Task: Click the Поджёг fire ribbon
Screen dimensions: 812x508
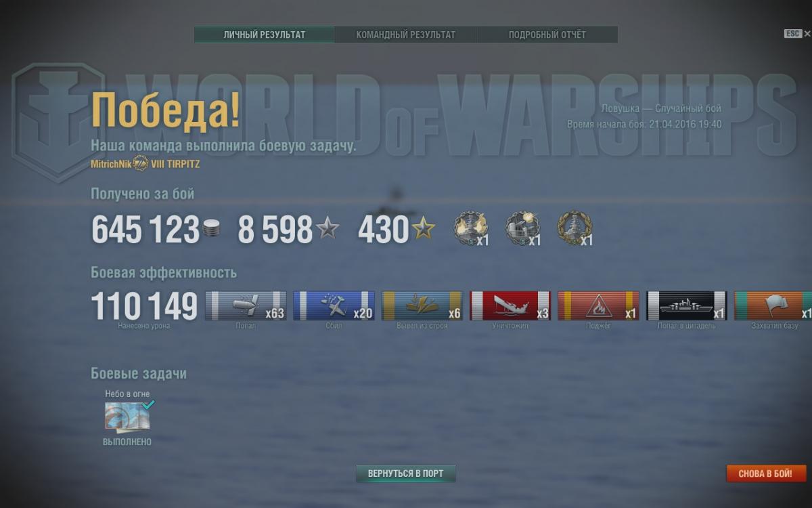Action: [598, 306]
